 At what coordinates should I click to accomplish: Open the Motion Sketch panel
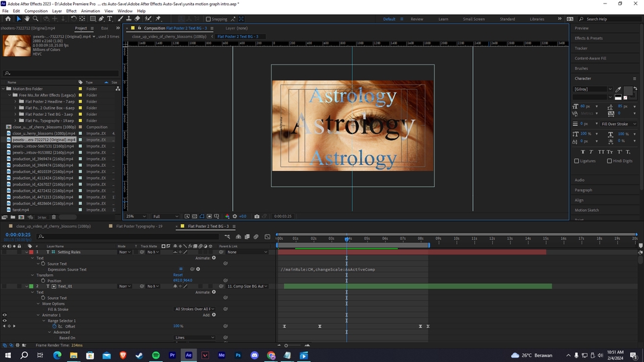[586, 210]
